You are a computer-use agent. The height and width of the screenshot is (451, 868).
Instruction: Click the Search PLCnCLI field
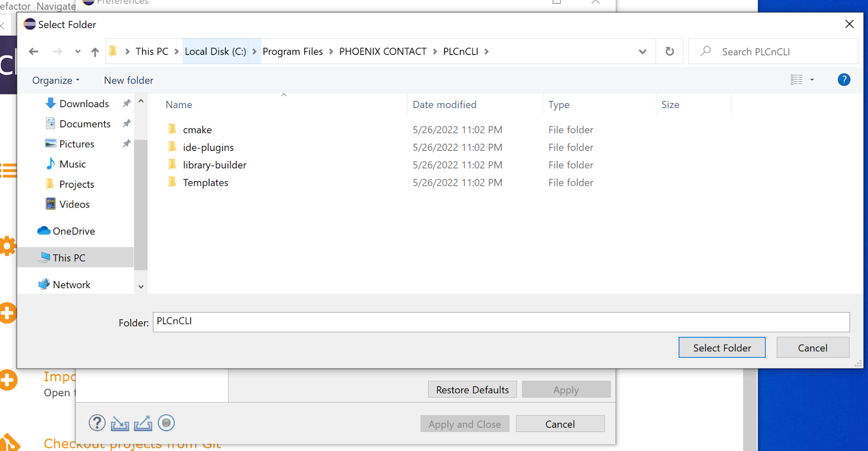tap(773, 52)
